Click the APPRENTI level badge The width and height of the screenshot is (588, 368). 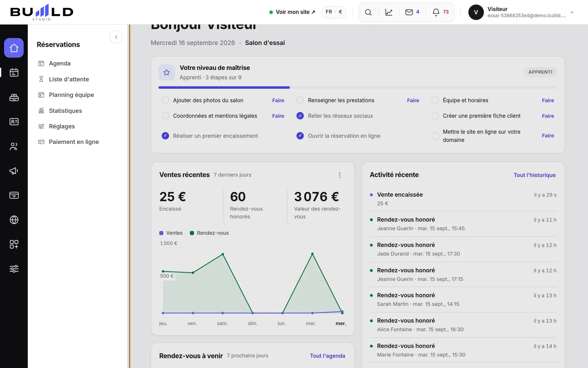tap(540, 72)
